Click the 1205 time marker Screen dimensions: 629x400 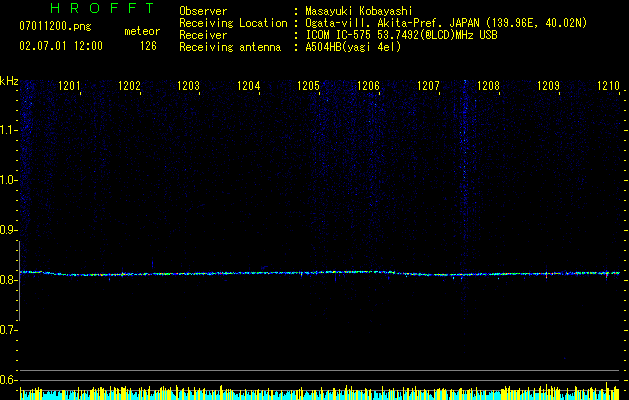[308, 86]
